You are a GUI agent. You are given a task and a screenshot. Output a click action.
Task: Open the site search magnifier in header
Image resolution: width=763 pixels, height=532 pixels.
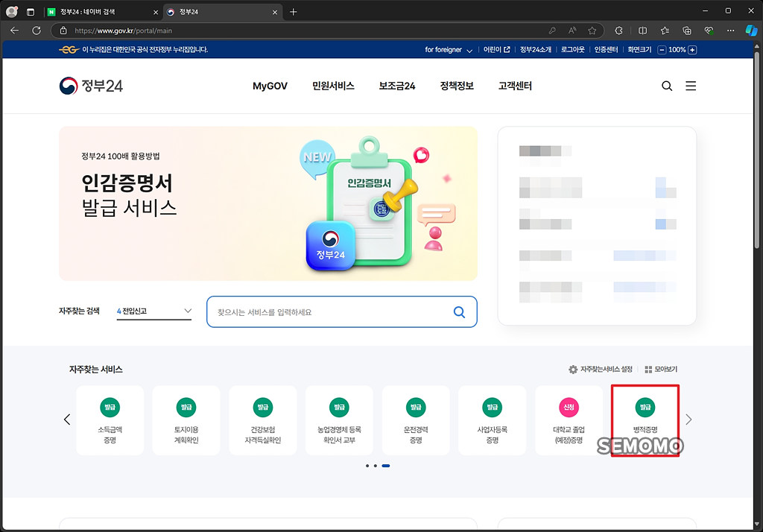coord(667,86)
